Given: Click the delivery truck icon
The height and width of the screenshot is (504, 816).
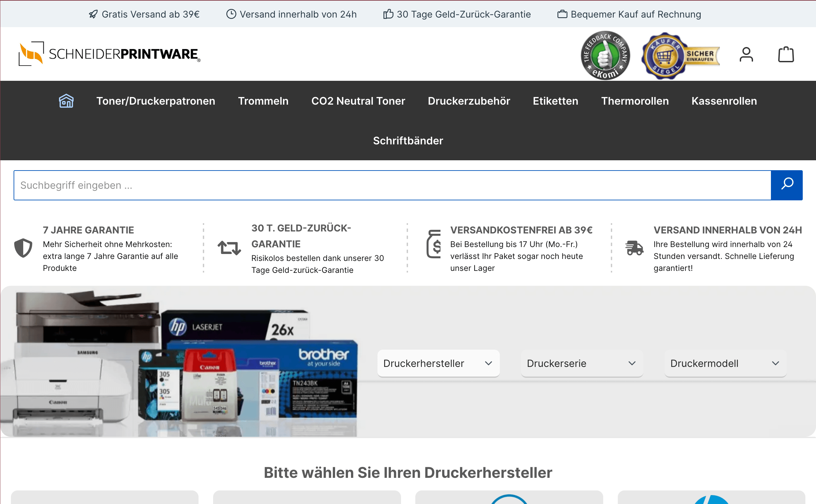Looking at the screenshot, I should (x=634, y=248).
